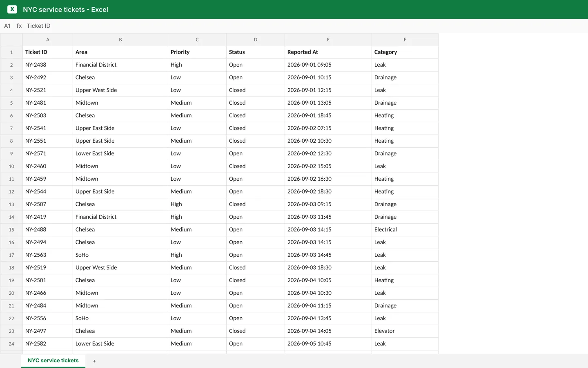Select Area cell of ticket NY-2419
This screenshot has width=588, height=368.
pos(120,217)
